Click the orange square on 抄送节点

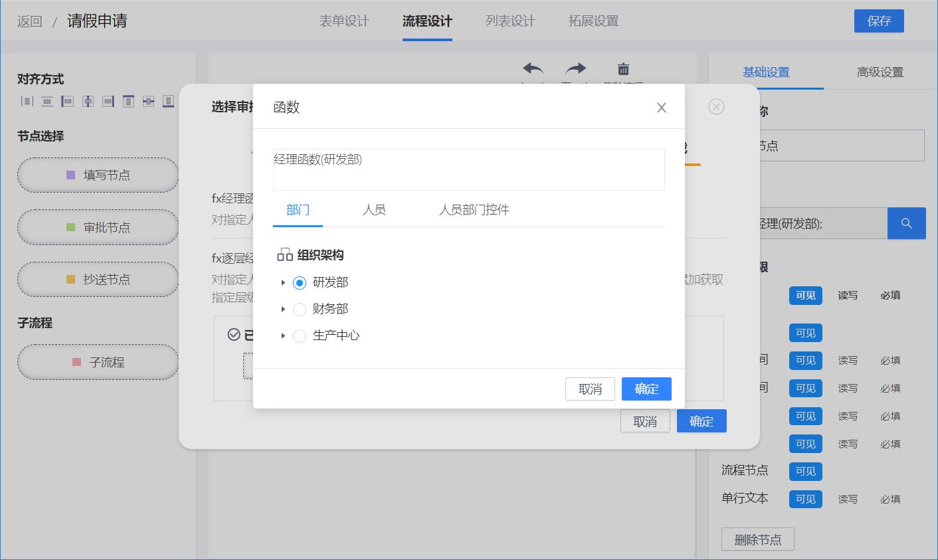(x=71, y=280)
